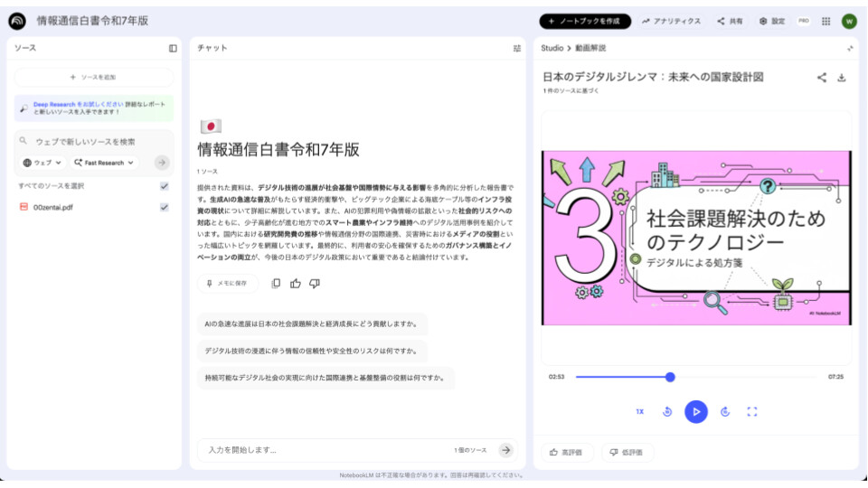
Task: Try the Deep Research link
Action: (x=78, y=104)
